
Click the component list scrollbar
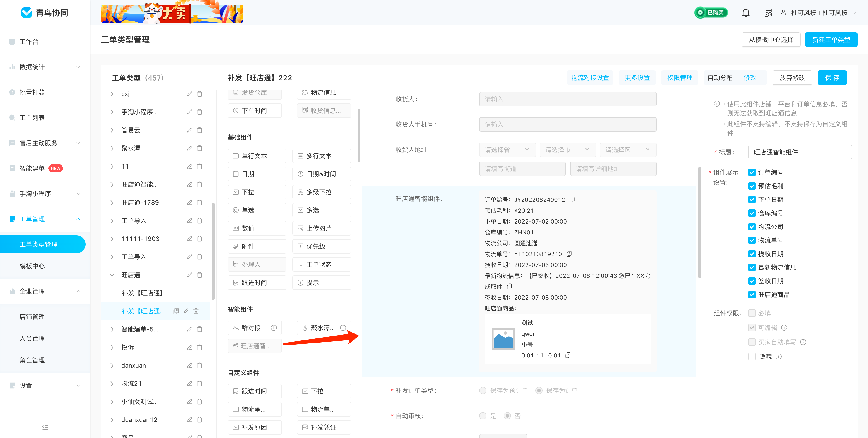[x=358, y=135]
